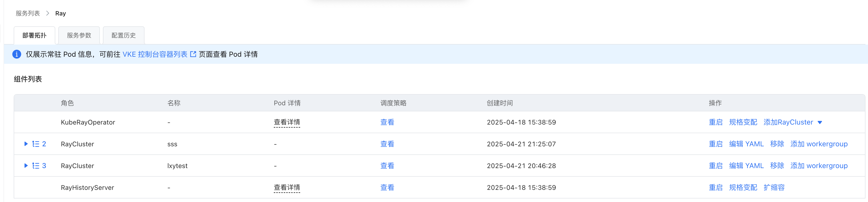
Task: Open the VKE 控制台容器列表 link
Action: tap(155, 54)
